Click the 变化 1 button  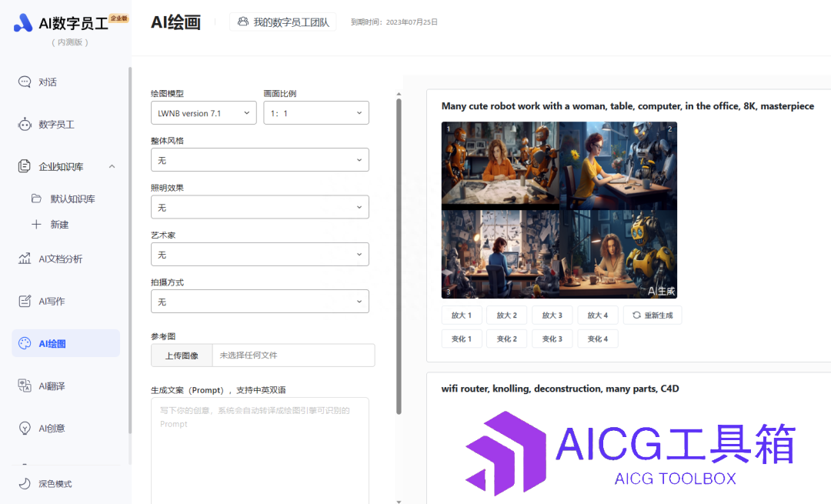pyautogui.click(x=462, y=339)
